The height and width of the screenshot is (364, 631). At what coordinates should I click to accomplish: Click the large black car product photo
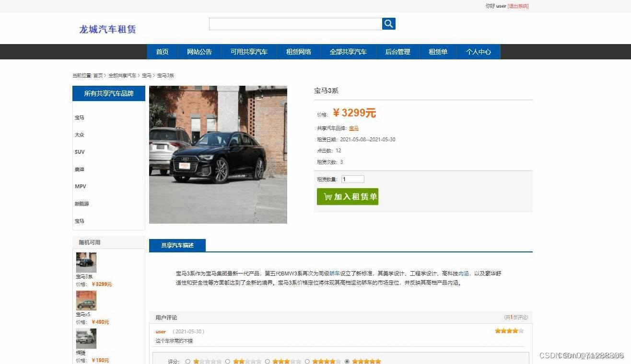[218, 155]
